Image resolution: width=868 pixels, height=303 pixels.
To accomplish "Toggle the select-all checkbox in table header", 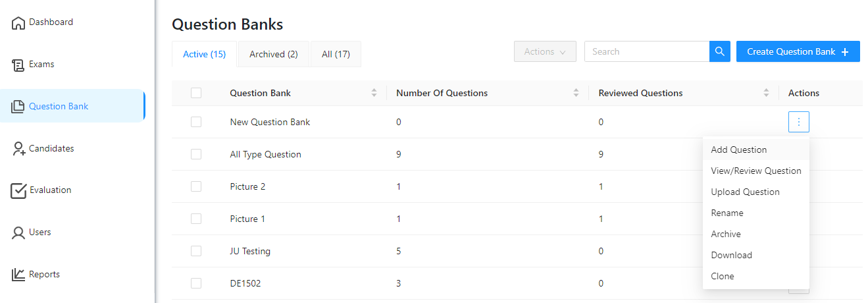I will pyautogui.click(x=196, y=93).
